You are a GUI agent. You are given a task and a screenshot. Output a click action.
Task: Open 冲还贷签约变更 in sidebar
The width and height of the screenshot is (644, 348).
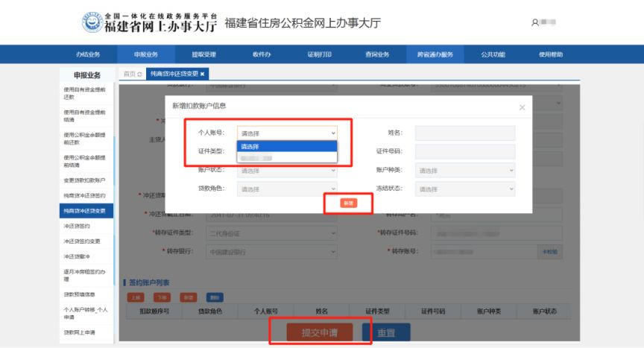pyautogui.click(x=85, y=241)
